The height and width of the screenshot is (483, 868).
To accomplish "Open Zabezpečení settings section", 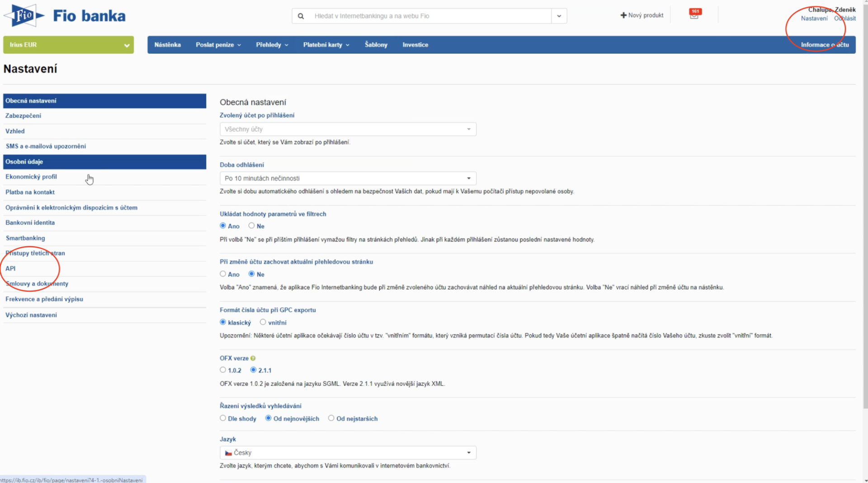I will (x=104, y=116).
